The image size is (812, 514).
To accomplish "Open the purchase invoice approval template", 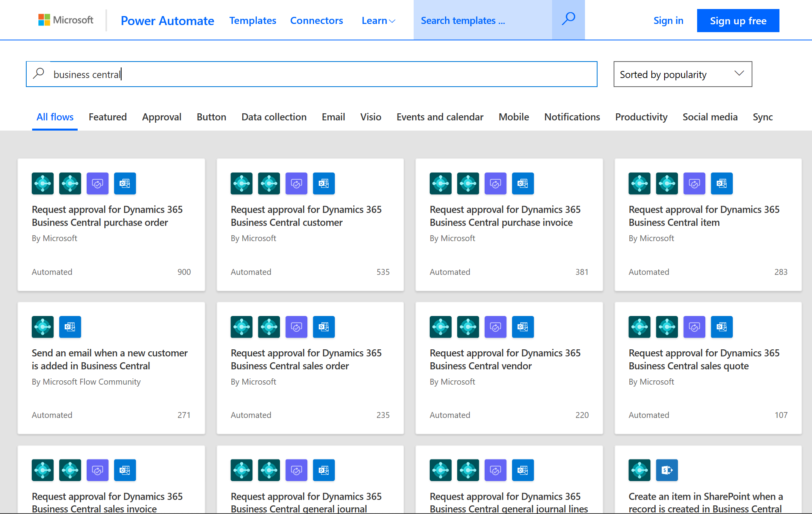I will click(505, 216).
